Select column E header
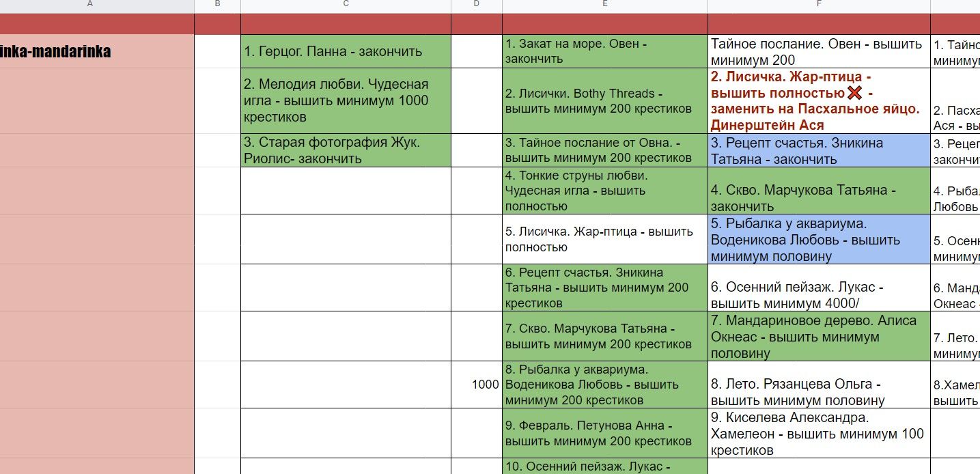This screenshot has height=474, width=980. click(x=604, y=5)
